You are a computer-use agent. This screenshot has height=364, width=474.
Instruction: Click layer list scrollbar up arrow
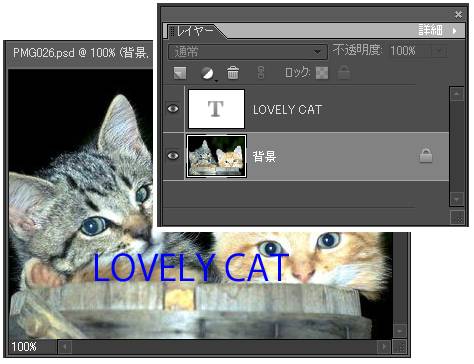456,94
